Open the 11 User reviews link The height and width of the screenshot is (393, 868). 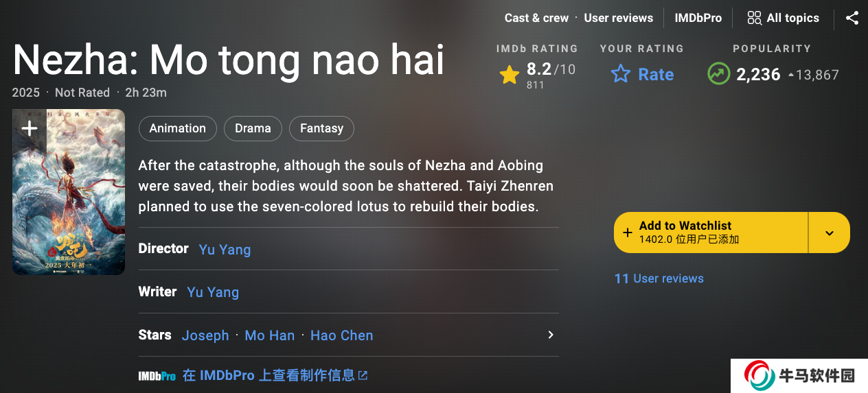pyautogui.click(x=659, y=278)
